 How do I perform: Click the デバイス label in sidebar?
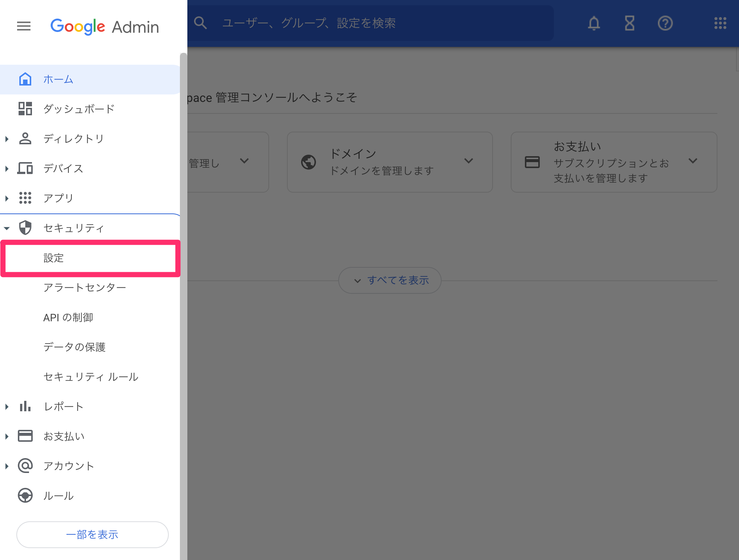click(63, 168)
